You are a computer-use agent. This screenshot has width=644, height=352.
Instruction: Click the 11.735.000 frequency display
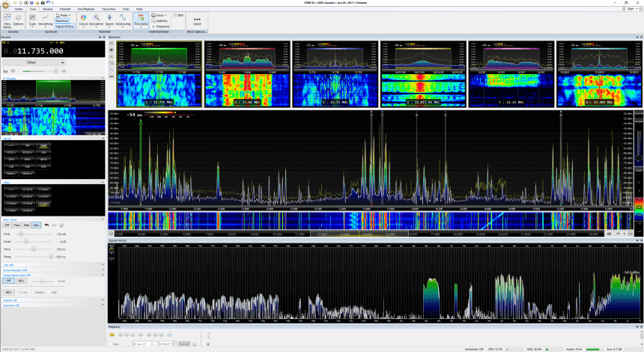click(x=40, y=51)
